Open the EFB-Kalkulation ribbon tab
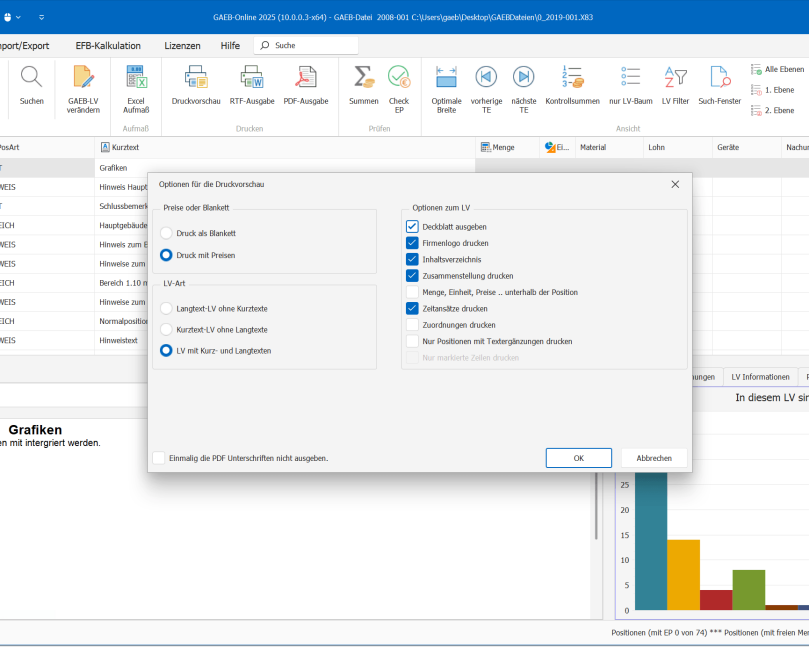The image size is (809, 648). [108, 45]
